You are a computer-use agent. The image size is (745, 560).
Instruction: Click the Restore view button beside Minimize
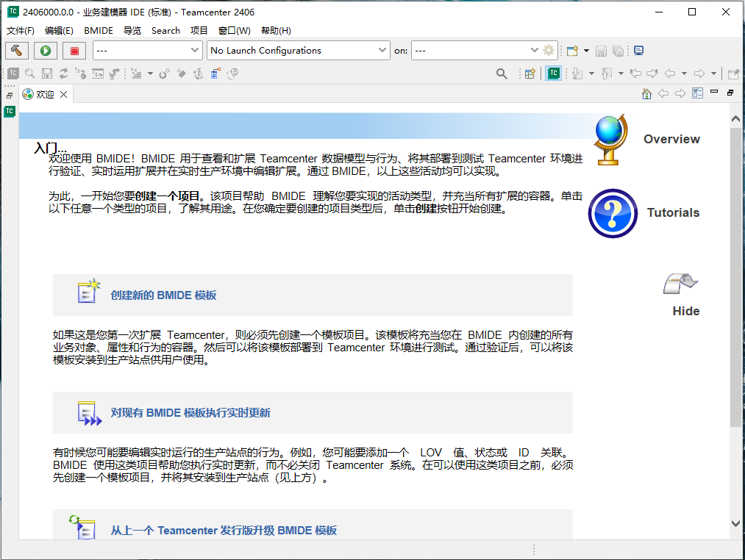[731, 93]
